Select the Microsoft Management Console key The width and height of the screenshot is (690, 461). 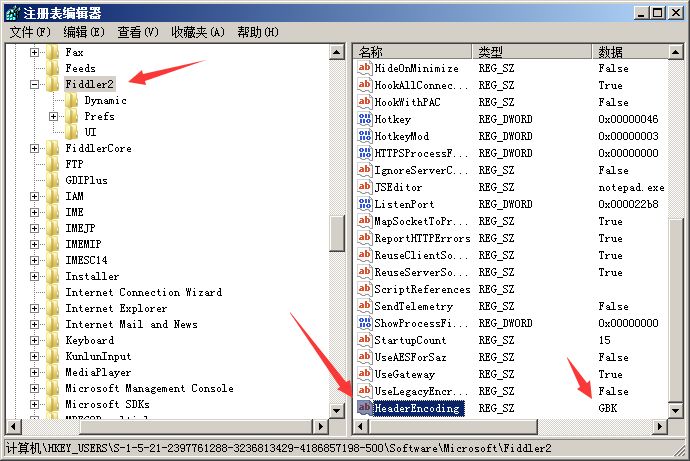149,389
